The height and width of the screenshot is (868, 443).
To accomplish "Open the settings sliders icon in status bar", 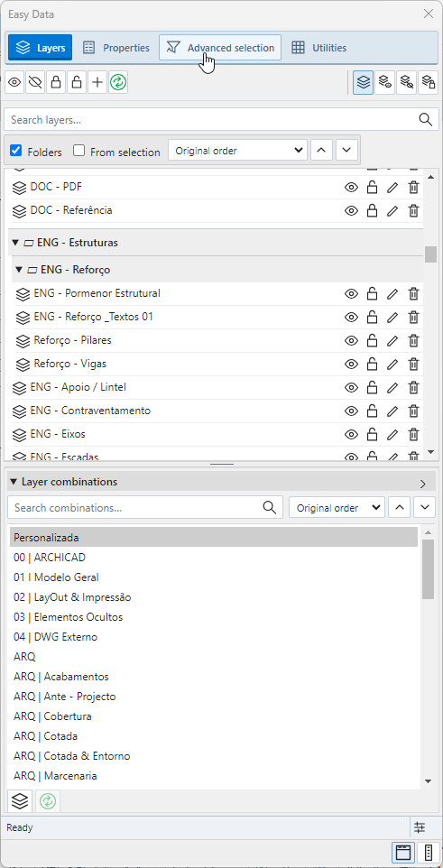I will click(x=420, y=827).
